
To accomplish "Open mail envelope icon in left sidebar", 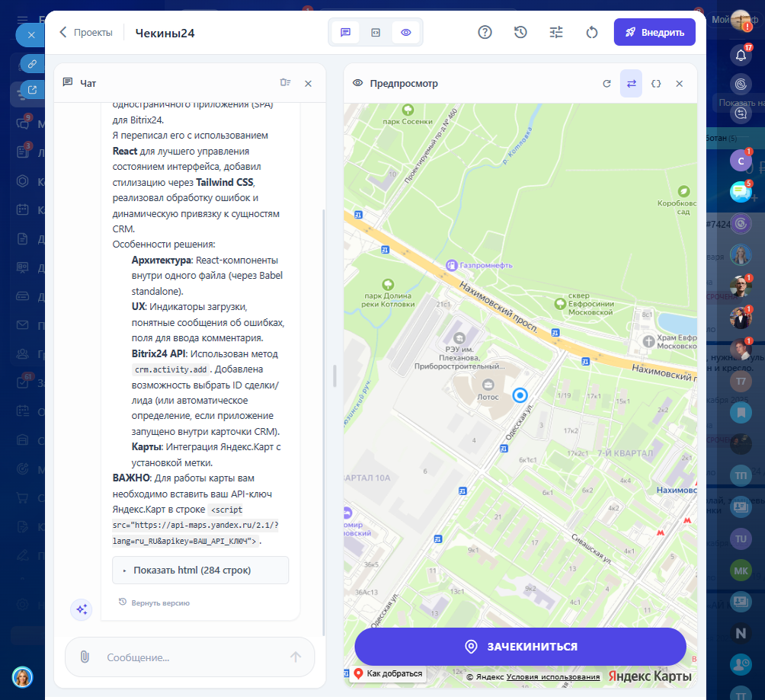I will tap(23, 325).
